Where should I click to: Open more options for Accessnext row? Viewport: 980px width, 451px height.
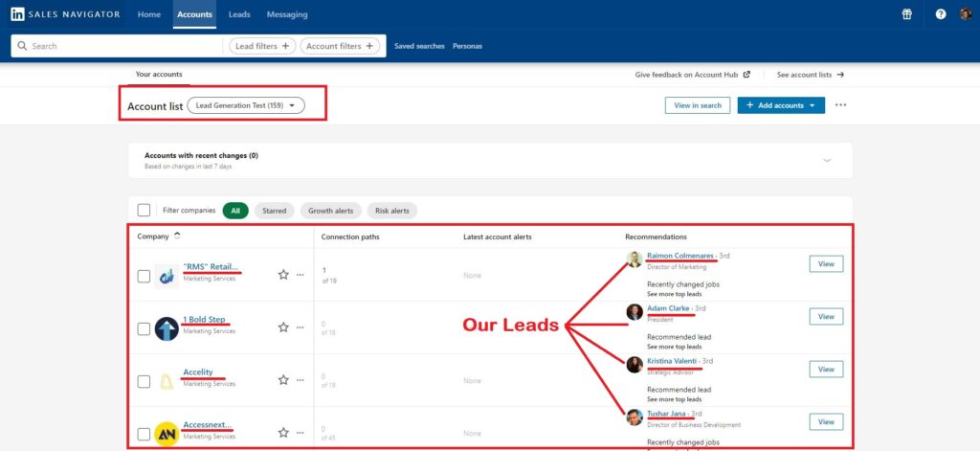(300, 432)
